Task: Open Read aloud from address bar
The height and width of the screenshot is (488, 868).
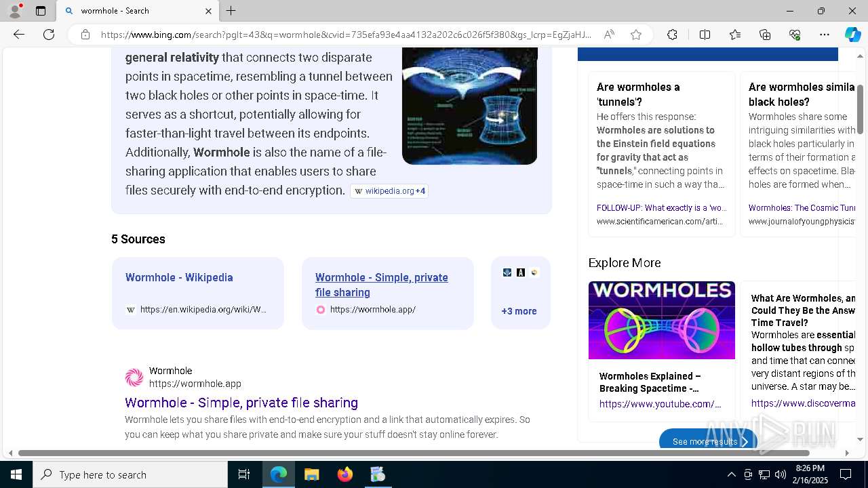Action: click(x=609, y=35)
